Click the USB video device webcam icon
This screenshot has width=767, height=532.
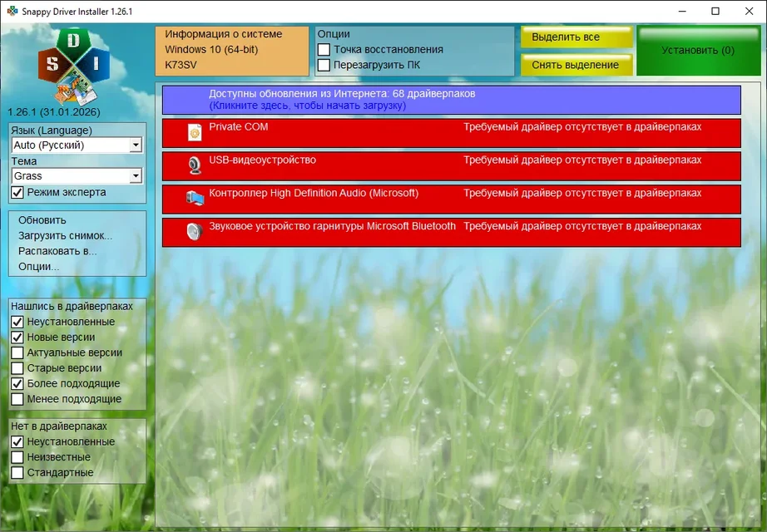(x=195, y=165)
